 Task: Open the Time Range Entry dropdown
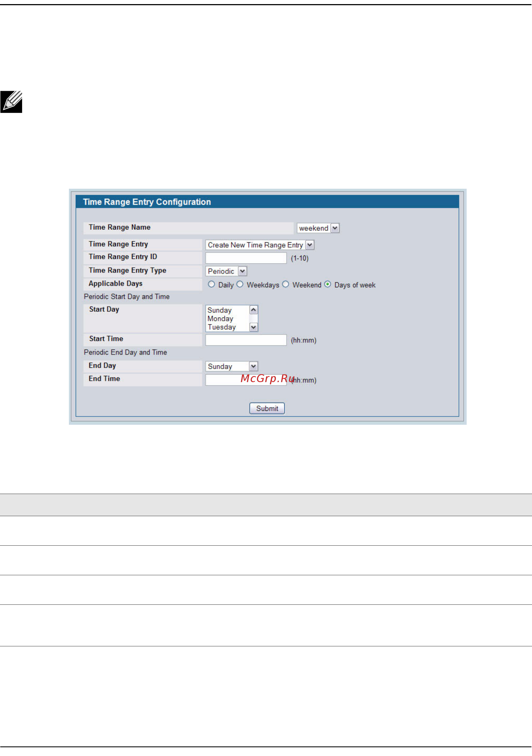260,245
